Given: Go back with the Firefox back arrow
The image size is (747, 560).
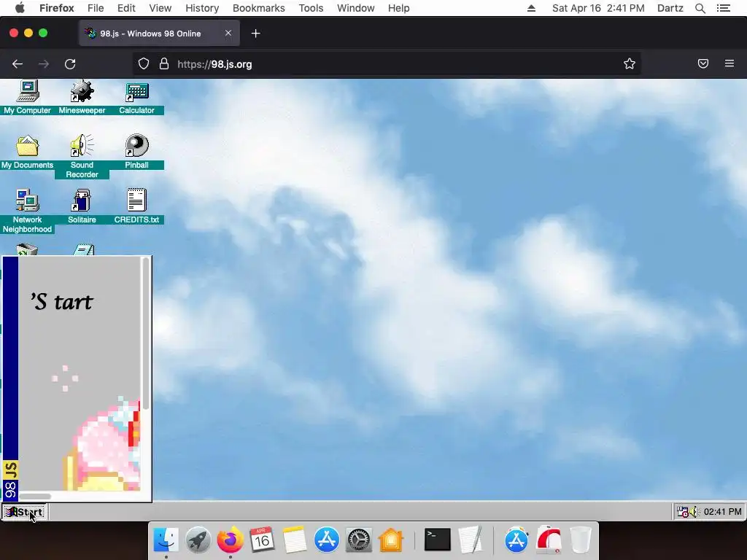Looking at the screenshot, I should pos(18,64).
